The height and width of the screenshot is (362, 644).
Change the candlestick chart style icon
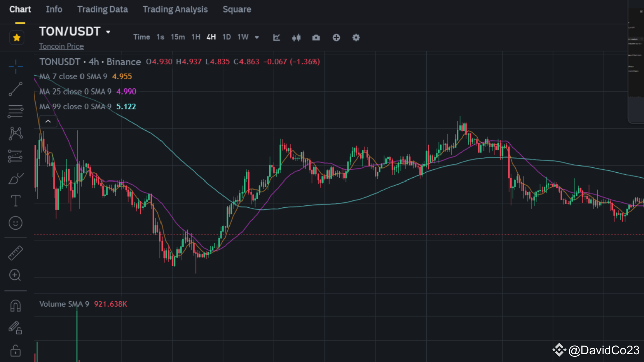(x=296, y=37)
